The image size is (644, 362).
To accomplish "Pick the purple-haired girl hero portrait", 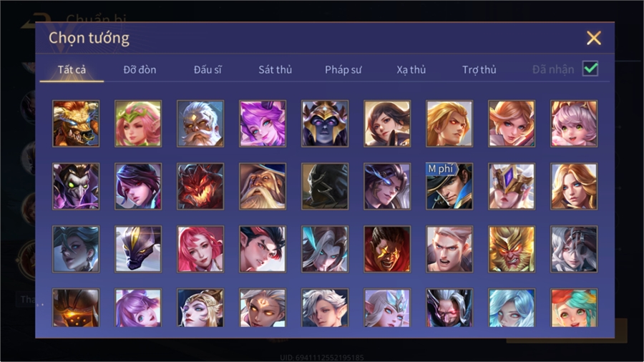I will 263,124.
